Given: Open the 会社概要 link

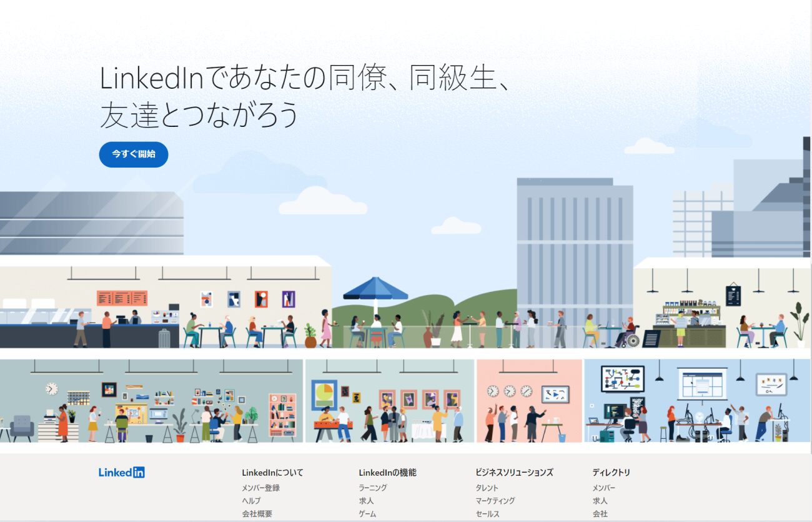Looking at the screenshot, I should [257, 514].
